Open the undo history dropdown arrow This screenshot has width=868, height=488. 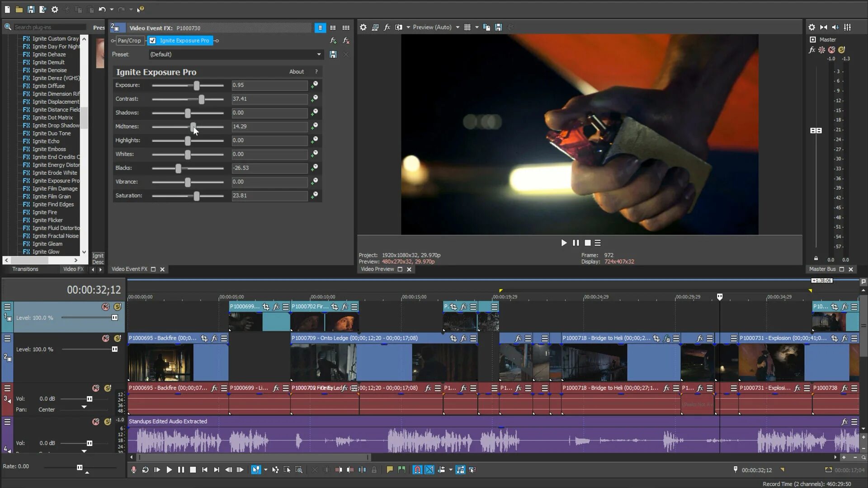112,9
